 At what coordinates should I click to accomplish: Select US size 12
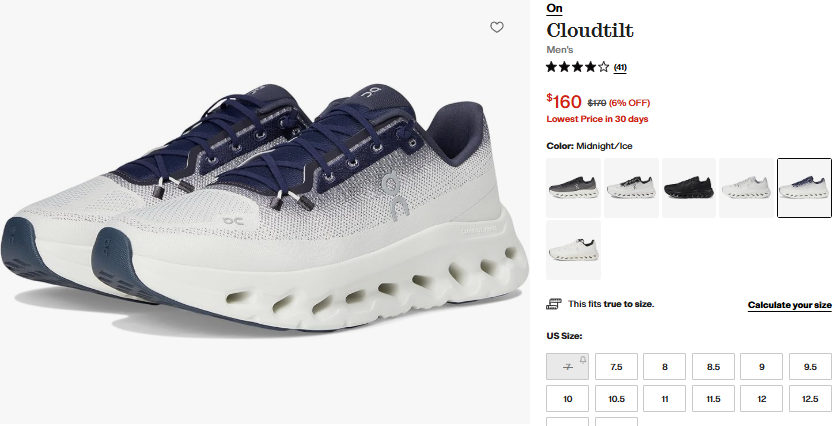(762, 399)
